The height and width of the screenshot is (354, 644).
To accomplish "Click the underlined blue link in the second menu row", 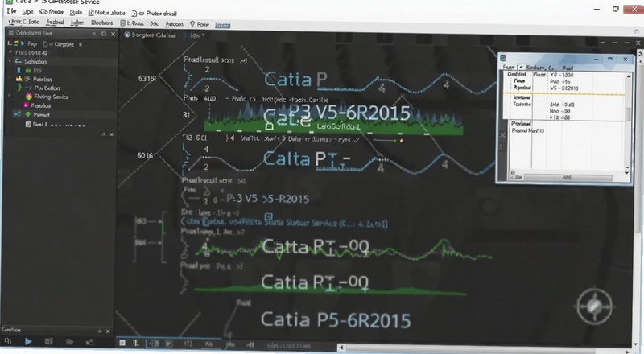I will pos(223,25).
